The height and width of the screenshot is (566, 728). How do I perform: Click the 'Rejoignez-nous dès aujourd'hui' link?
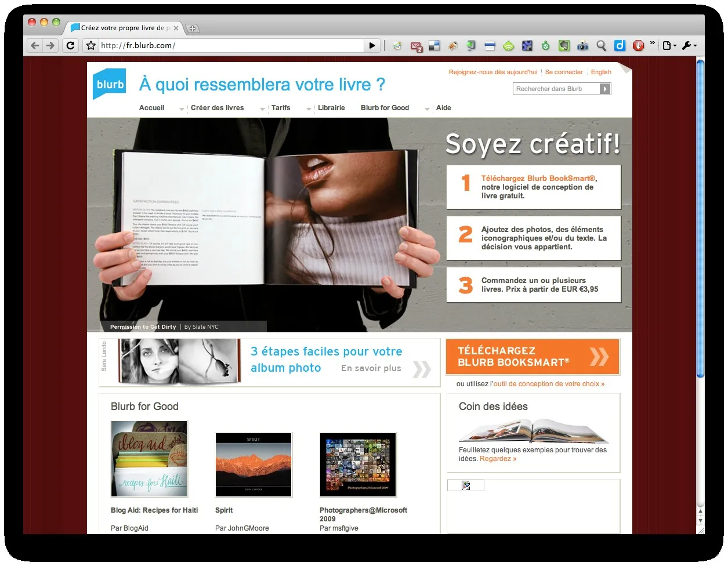(x=493, y=72)
